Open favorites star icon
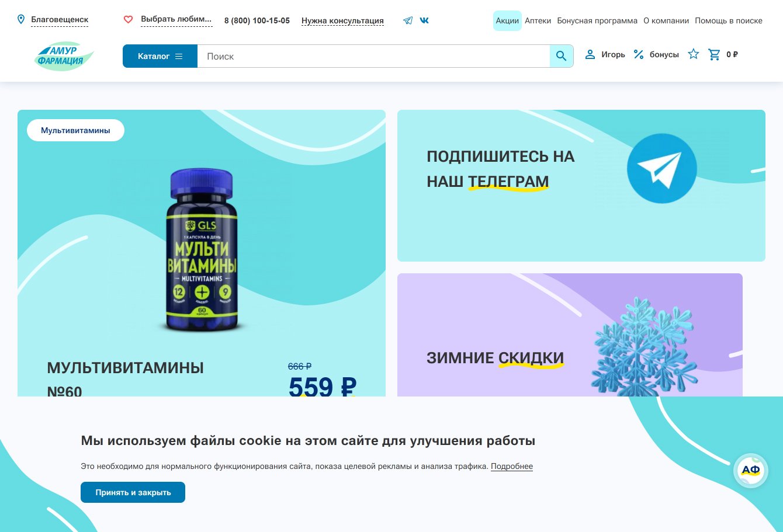The height and width of the screenshot is (532, 783). 694,54
